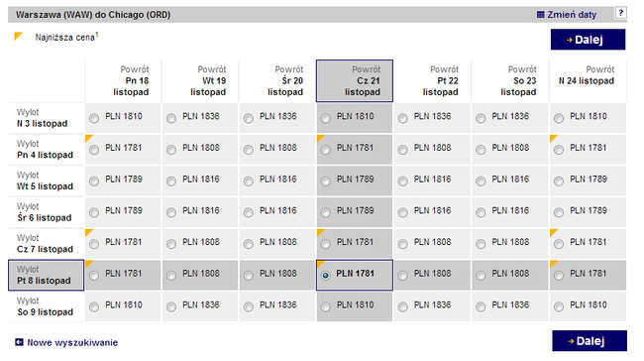The height and width of the screenshot is (361, 644).
Task: Click the question mark help icon
Action: (620, 13)
